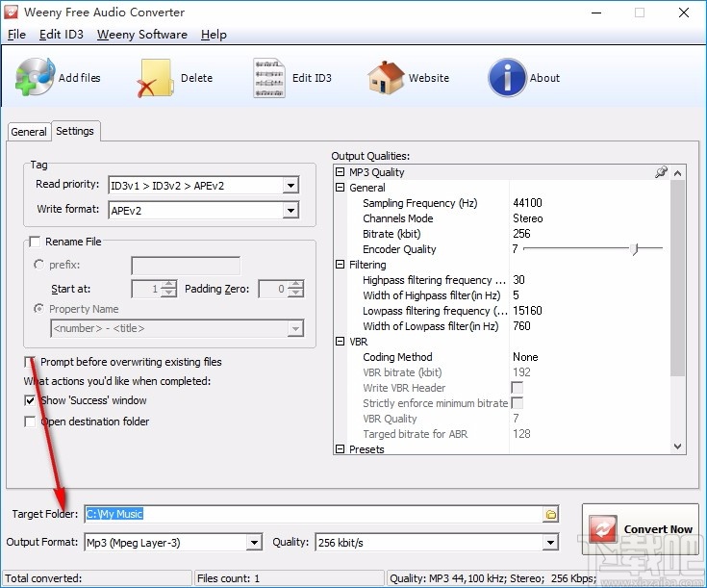The width and height of the screenshot is (707, 588).
Task: Uncheck Show 'Success' window
Action: [x=30, y=400]
